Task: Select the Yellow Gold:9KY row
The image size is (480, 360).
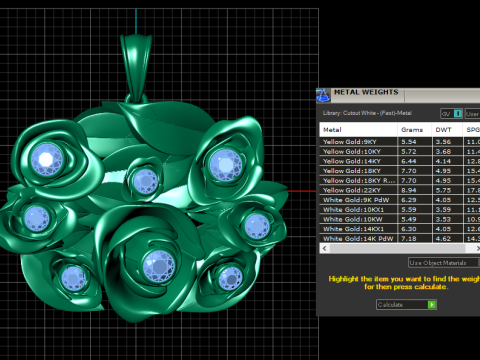Action: (x=400, y=142)
